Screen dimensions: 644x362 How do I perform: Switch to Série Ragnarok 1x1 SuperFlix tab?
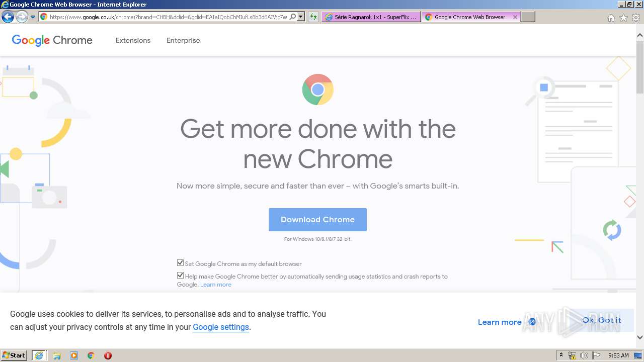[371, 17]
